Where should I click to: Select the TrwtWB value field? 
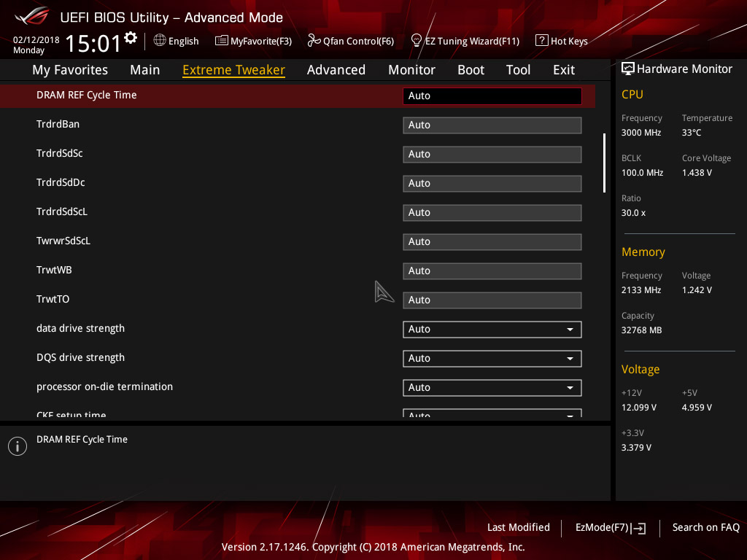pos(492,271)
